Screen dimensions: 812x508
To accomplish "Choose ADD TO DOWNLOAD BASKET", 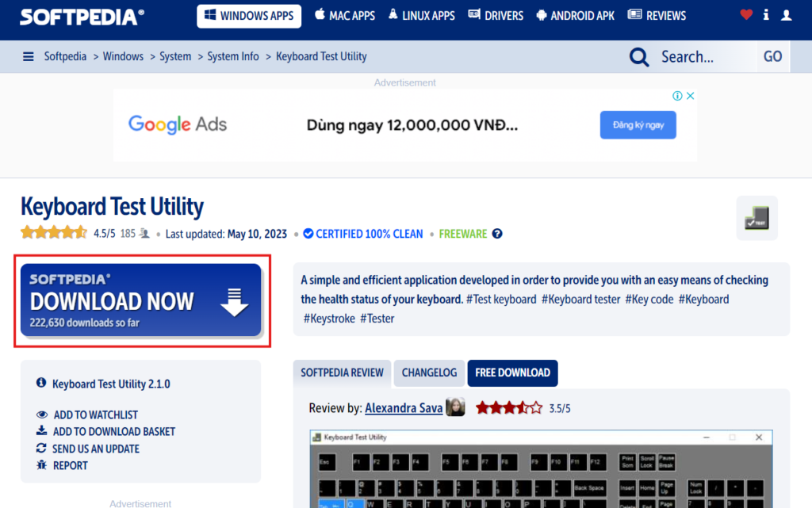I will (x=113, y=431).
